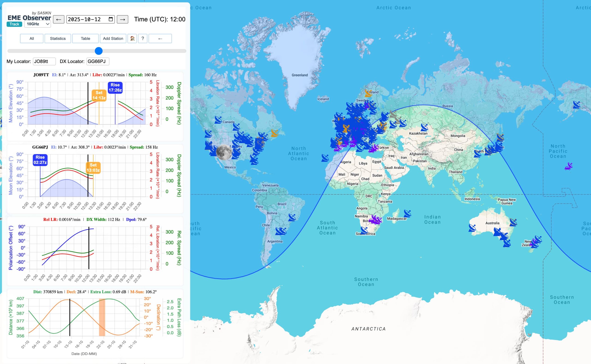The image size is (591, 364).
Task: Select the orange dish station in Finland
Action: point(368,93)
